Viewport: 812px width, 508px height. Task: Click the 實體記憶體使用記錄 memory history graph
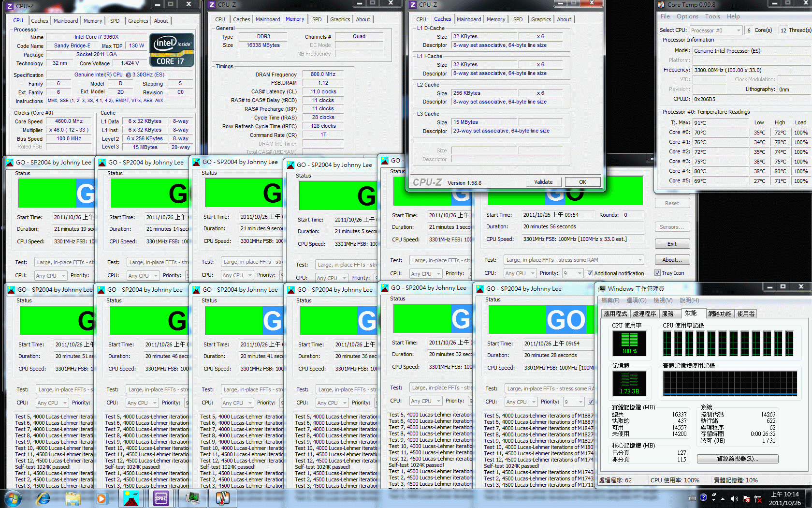tap(730, 384)
